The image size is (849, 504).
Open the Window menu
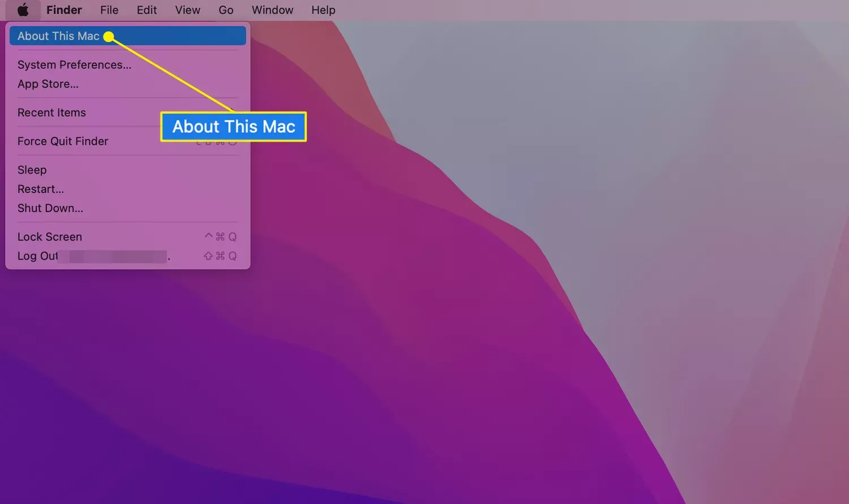click(272, 10)
